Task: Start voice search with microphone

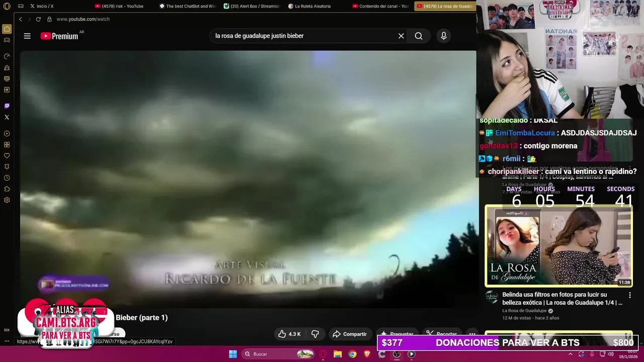Action: [x=443, y=36]
